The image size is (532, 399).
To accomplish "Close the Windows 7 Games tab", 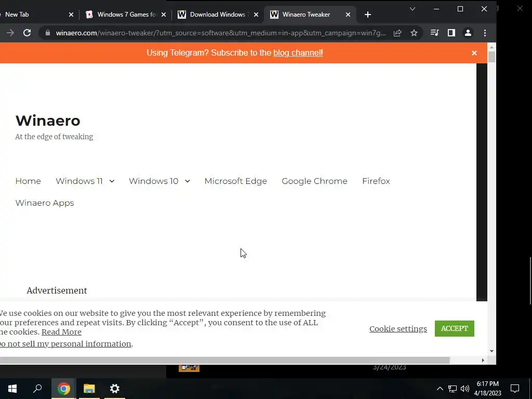I will [x=164, y=15].
